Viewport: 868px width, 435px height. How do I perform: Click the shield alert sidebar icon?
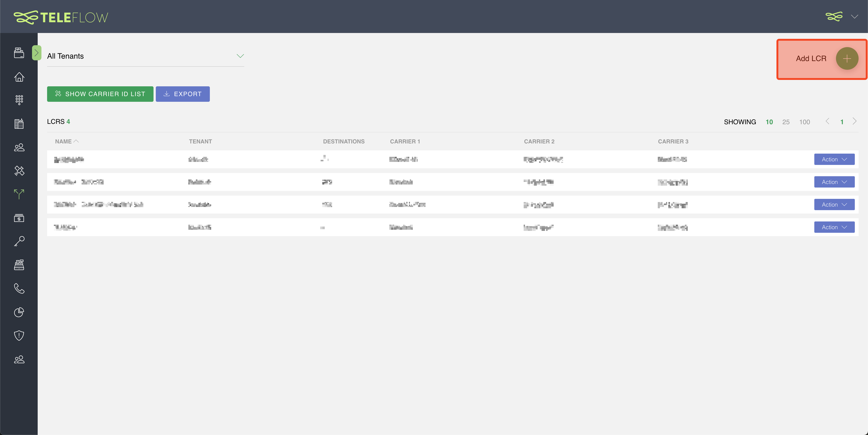pyautogui.click(x=19, y=335)
